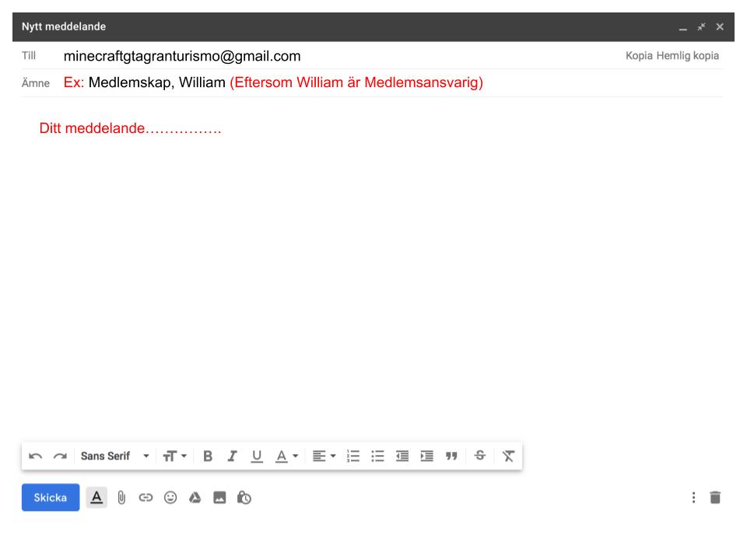Open the text size dropdown
This screenshot has height=560, width=747.
pyautogui.click(x=175, y=456)
